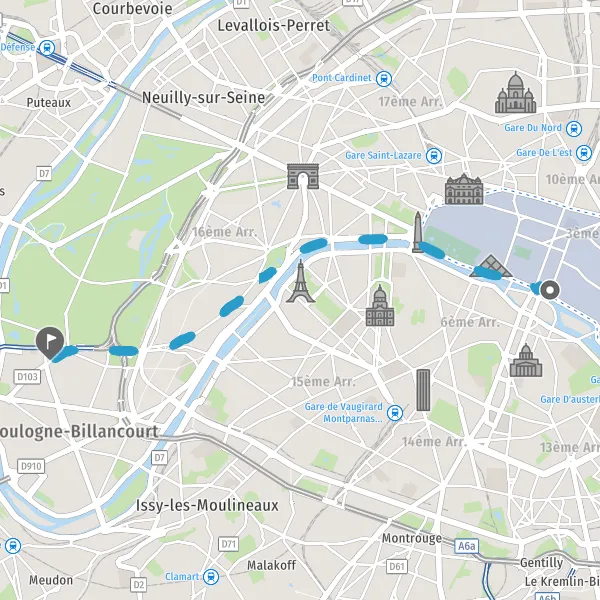Click the route origin circle marker
This screenshot has height=600, width=600.
click(x=550, y=290)
